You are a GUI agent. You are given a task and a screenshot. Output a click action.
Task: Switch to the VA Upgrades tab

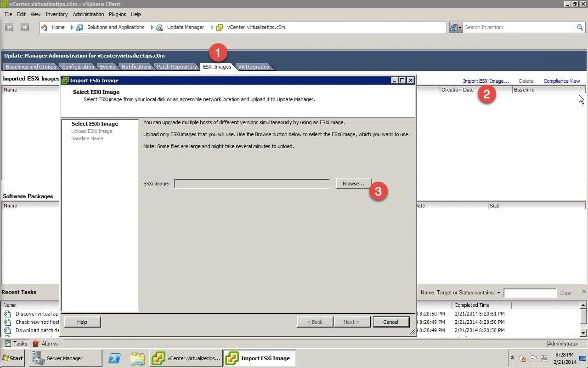pyautogui.click(x=254, y=67)
